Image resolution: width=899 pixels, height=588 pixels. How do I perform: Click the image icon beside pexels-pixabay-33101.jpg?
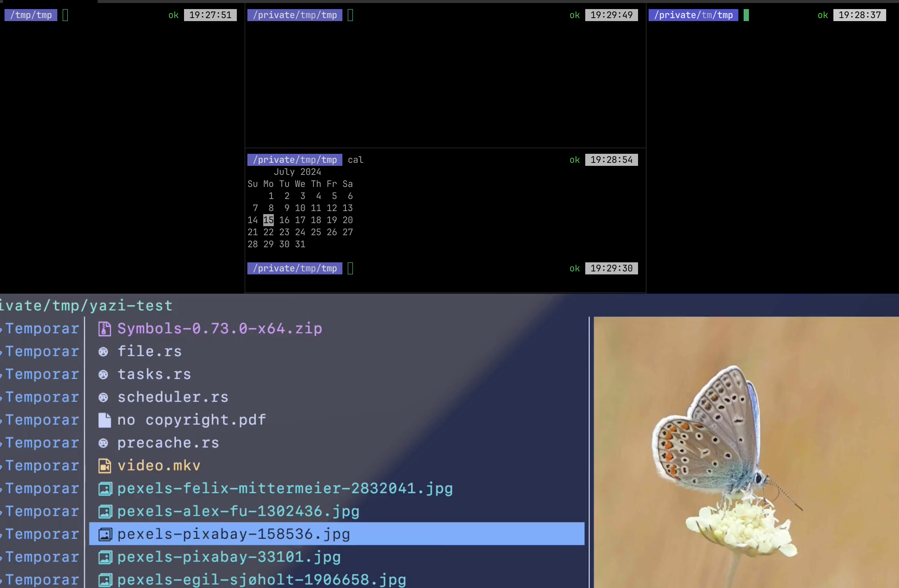(105, 557)
